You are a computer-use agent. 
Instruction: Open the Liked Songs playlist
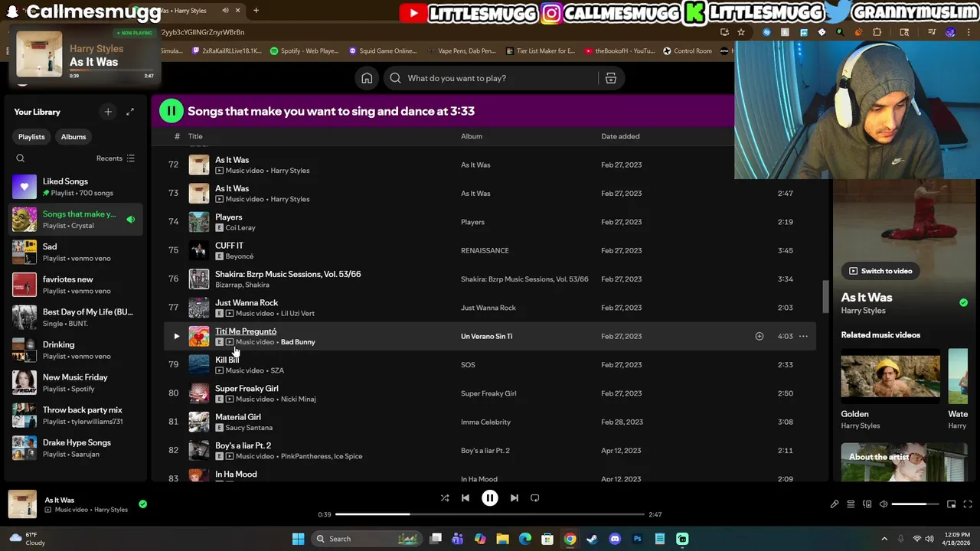click(x=73, y=187)
